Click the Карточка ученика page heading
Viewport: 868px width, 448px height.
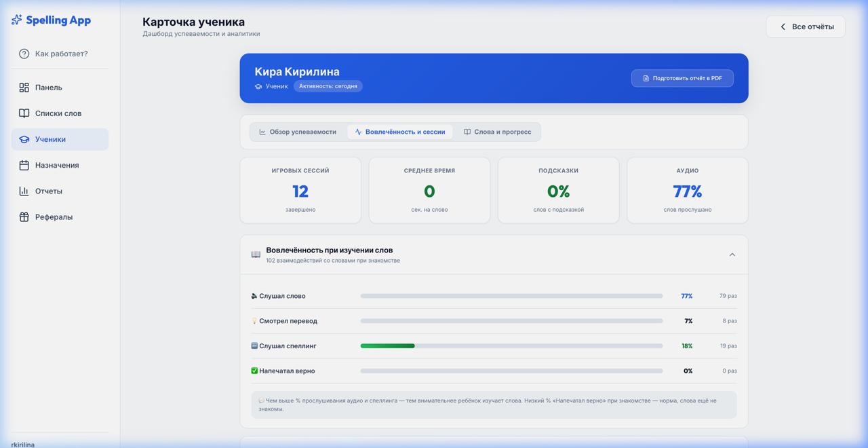194,22
